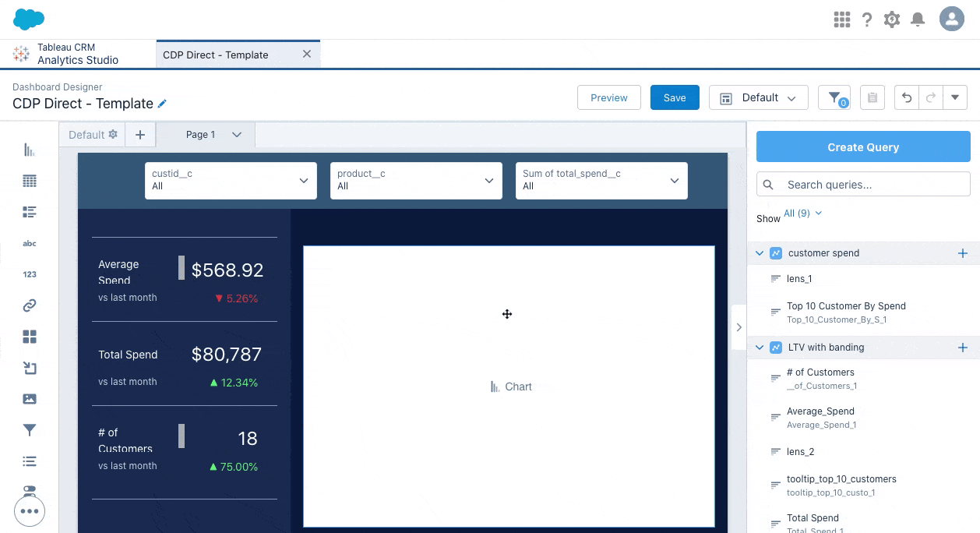This screenshot has height=533, width=980.
Task: Select the chart widget icon in sidebar
Action: (x=30, y=150)
